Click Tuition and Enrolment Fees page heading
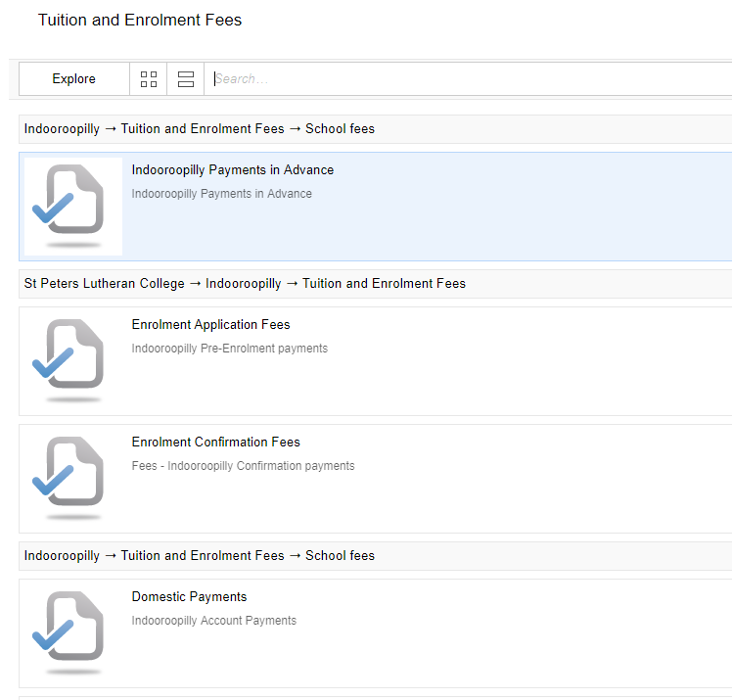Viewport: 732px width, 700px height. [x=140, y=21]
